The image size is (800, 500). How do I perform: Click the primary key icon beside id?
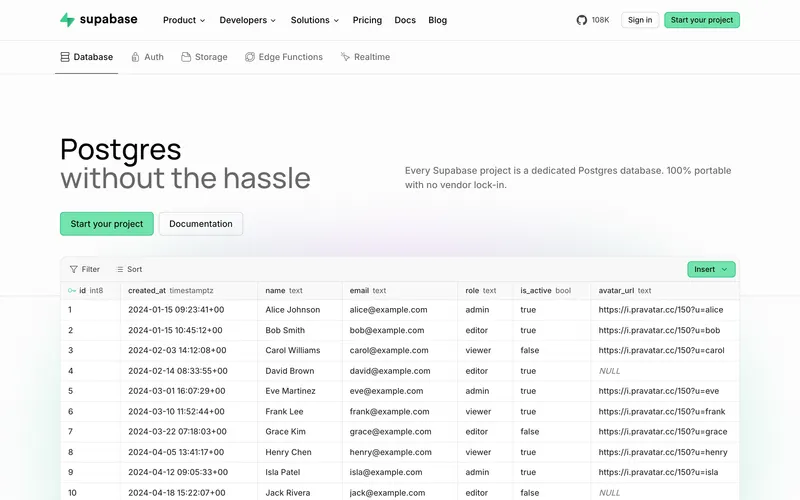(72, 290)
